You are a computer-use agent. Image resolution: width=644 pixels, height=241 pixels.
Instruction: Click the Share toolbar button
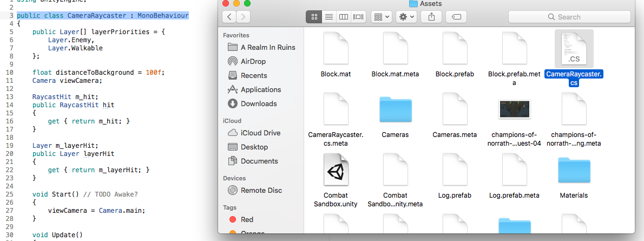click(431, 17)
